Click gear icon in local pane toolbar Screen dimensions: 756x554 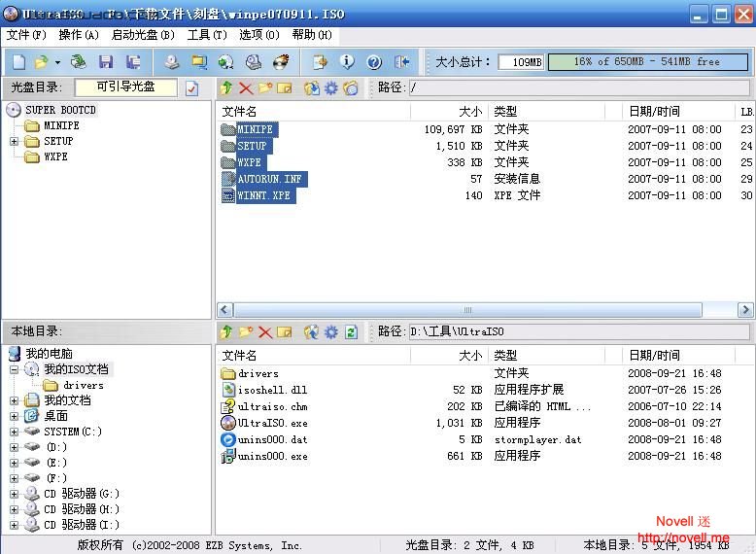point(330,331)
